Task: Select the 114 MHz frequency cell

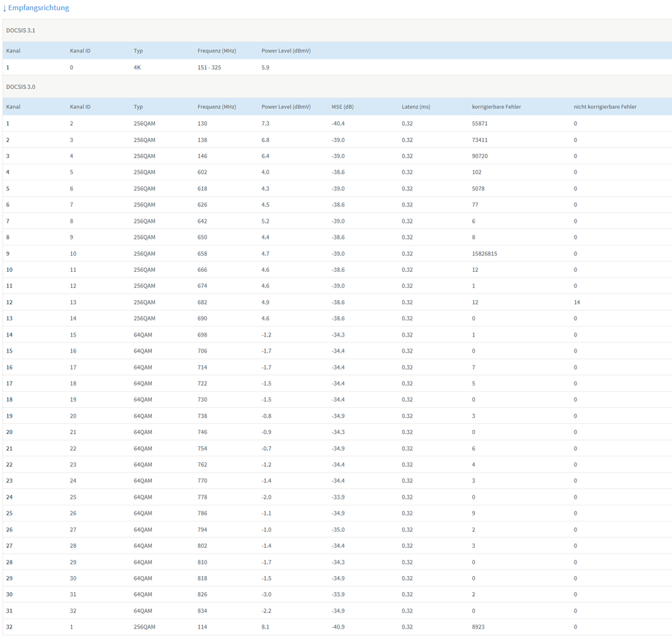Action: pyautogui.click(x=202, y=627)
